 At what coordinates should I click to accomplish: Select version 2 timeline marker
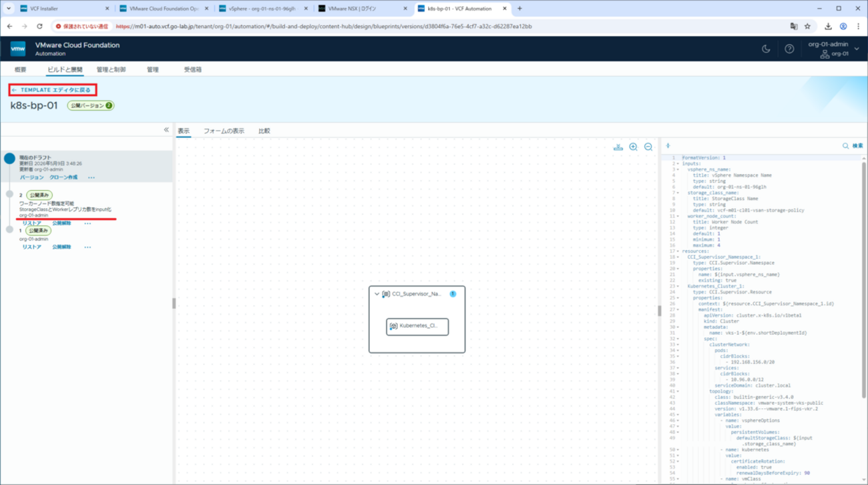(x=9, y=194)
